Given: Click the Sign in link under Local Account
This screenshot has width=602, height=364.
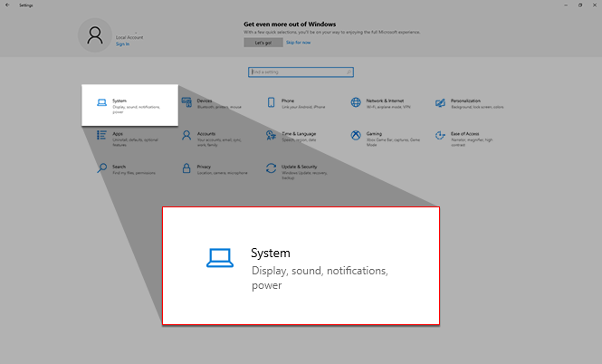Looking at the screenshot, I should coord(122,43).
